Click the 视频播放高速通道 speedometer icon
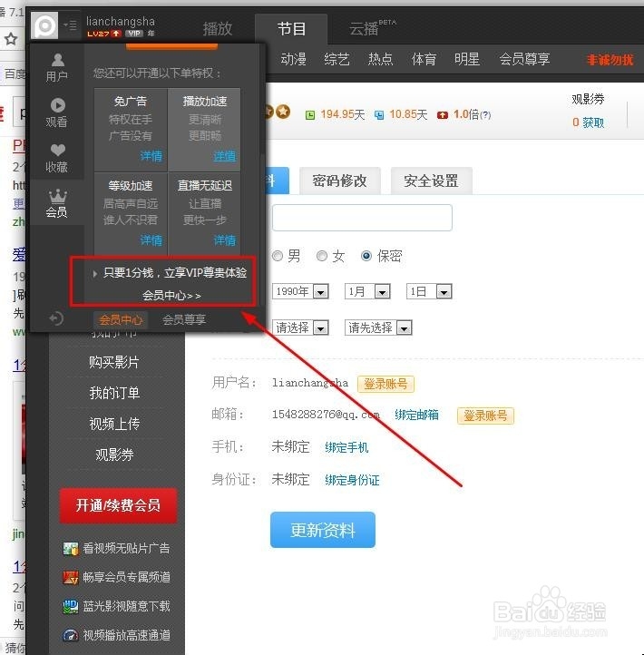Image resolution: width=644 pixels, height=655 pixels. tap(71, 635)
